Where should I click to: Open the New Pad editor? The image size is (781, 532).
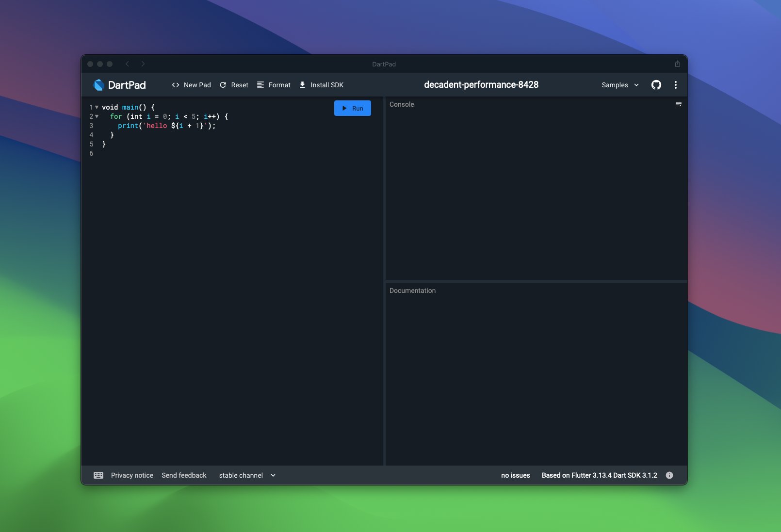pyautogui.click(x=196, y=85)
